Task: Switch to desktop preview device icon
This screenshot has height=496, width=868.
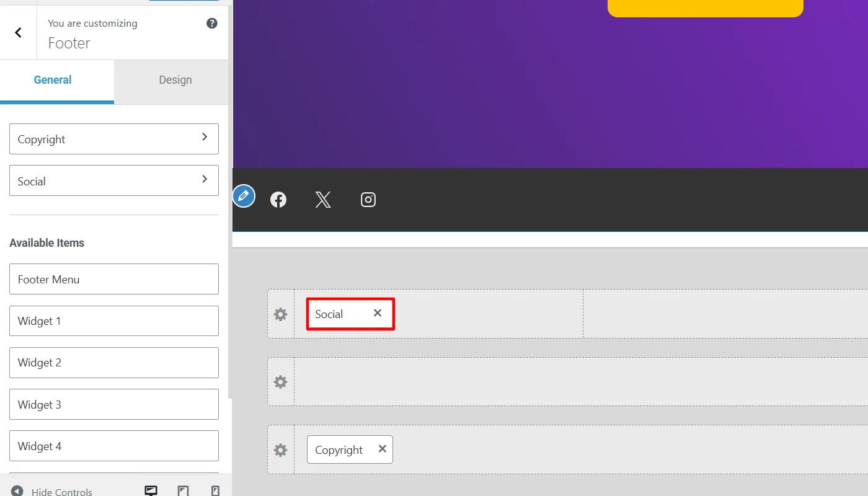Action: [151, 491]
